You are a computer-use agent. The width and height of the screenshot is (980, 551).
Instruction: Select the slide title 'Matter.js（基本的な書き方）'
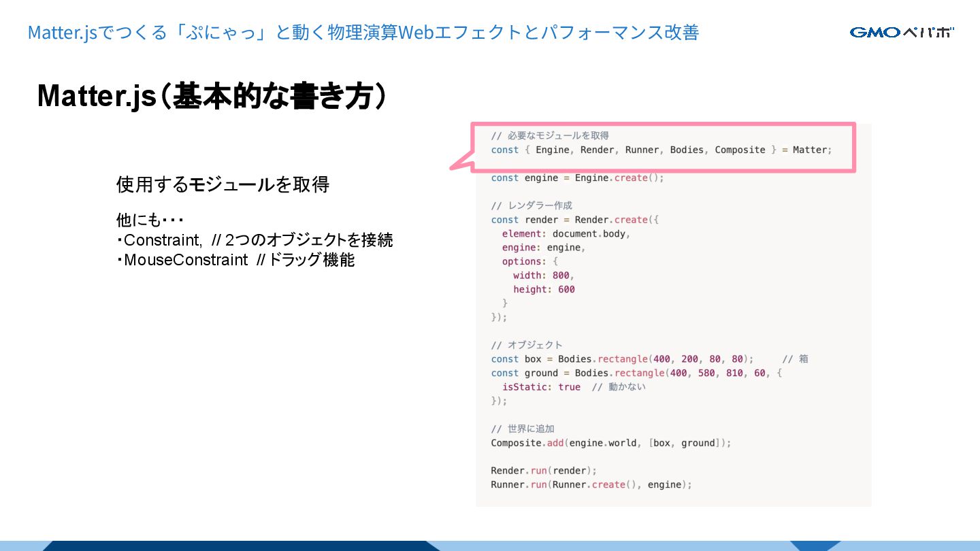point(212,96)
